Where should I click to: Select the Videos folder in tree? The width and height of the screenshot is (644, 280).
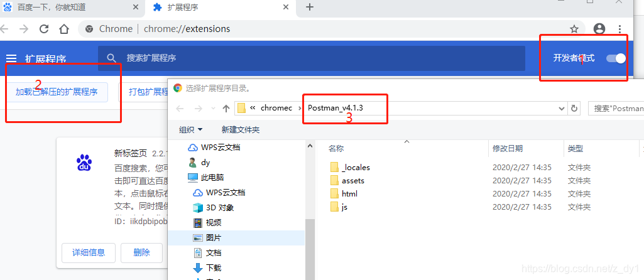tap(207, 222)
